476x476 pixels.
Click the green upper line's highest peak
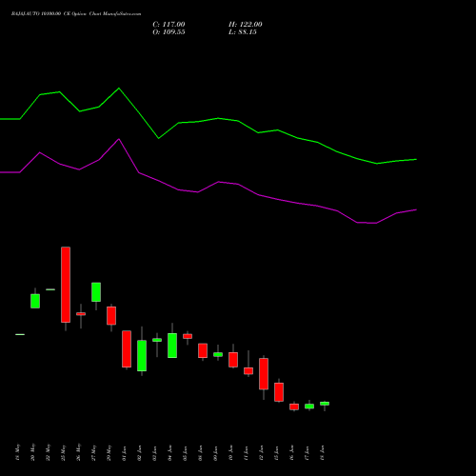[x=119, y=89]
